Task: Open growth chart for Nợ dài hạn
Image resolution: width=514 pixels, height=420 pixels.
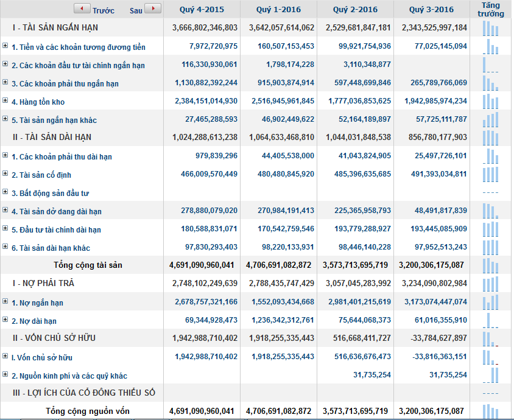Action: coord(490,320)
